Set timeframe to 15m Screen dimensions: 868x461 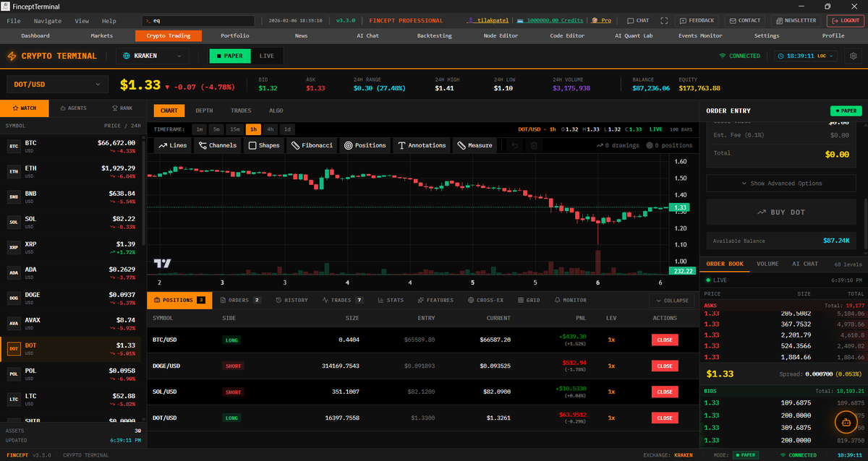pyautogui.click(x=234, y=129)
